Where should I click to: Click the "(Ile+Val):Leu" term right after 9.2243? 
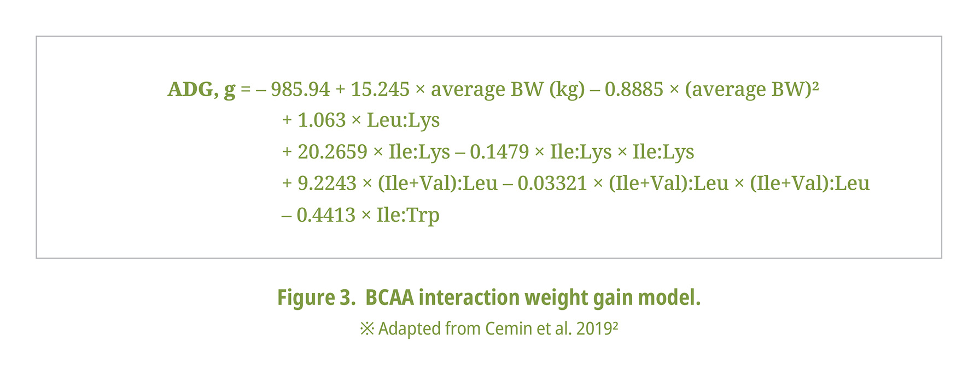pyautogui.click(x=437, y=183)
